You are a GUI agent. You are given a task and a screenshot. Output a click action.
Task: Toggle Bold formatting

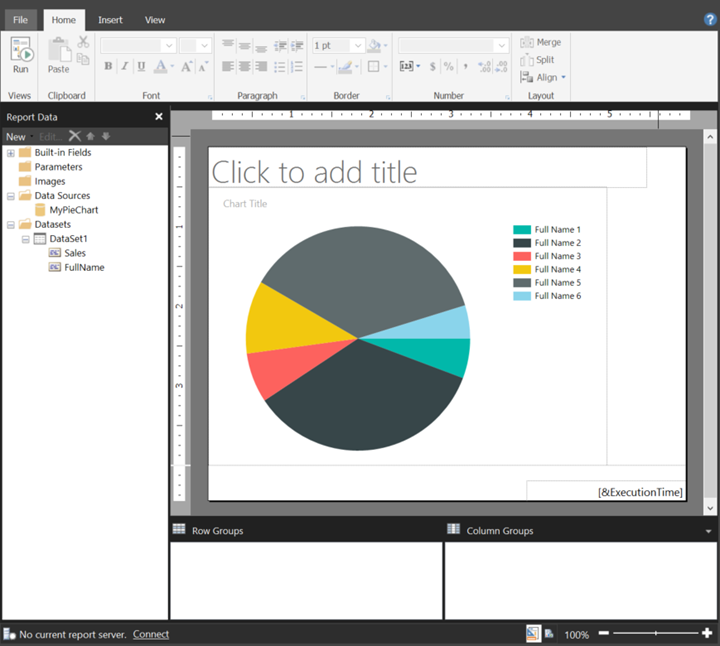[108, 67]
